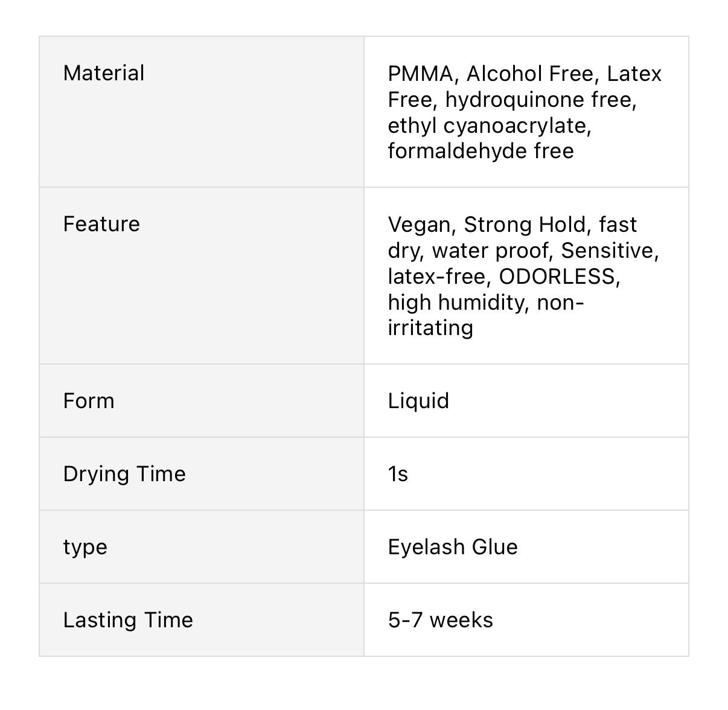Select the ethyl cyanoacrylate text
The height and width of the screenshot is (710, 728).
click(489, 126)
